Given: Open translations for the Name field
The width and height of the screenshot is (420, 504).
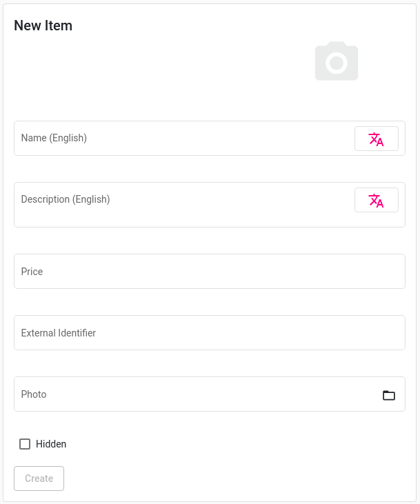Looking at the screenshot, I should [377, 139].
